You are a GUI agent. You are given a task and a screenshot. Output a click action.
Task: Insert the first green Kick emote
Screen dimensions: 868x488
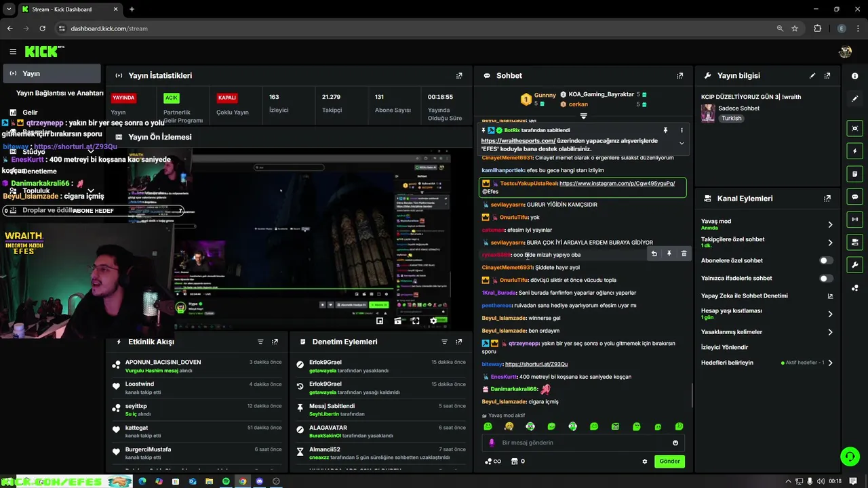tap(488, 426)
